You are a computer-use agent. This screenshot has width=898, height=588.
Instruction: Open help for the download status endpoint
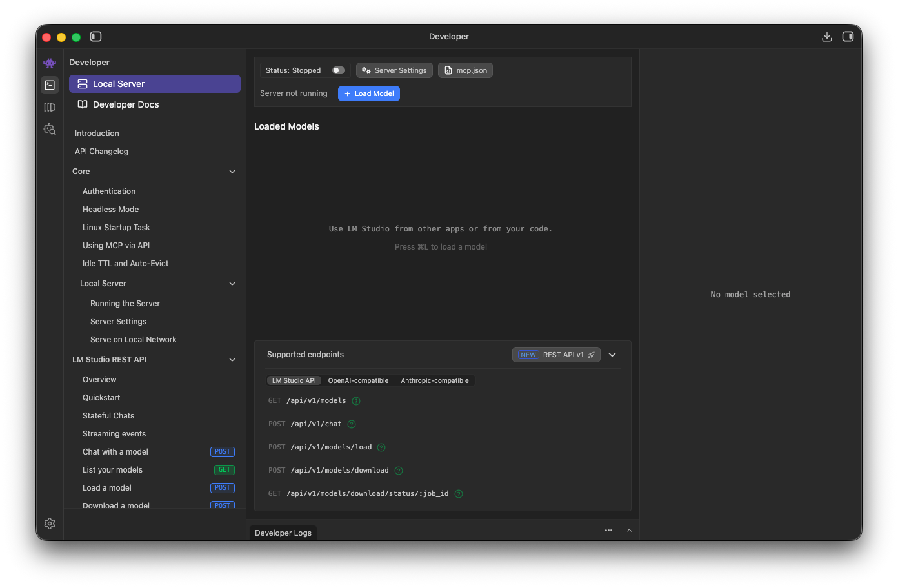(458, 493)
